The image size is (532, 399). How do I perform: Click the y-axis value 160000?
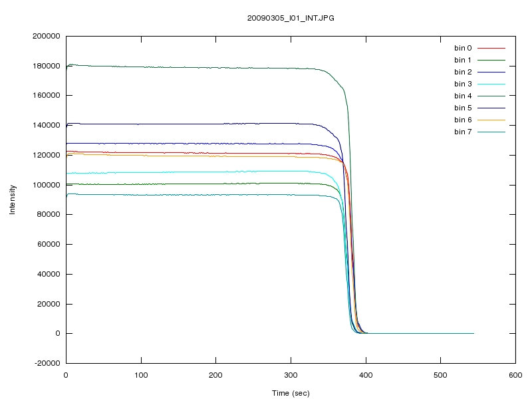click(46, 95)
